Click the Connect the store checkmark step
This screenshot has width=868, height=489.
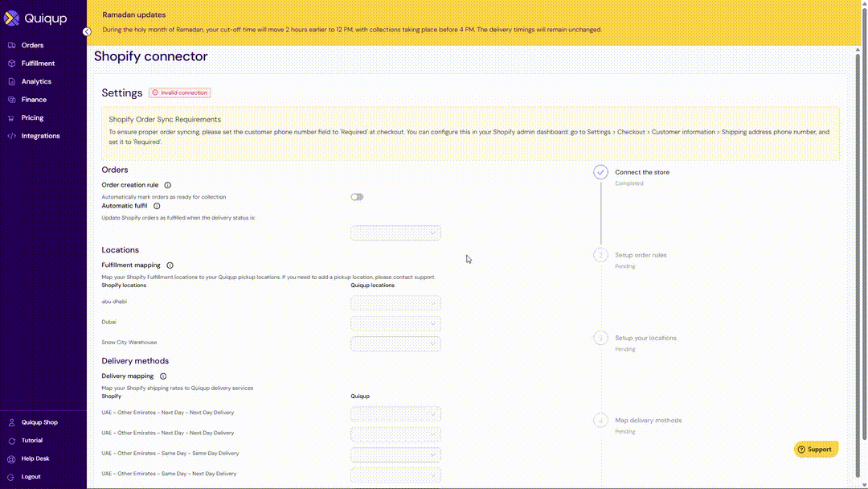click(x=600, y=172)
